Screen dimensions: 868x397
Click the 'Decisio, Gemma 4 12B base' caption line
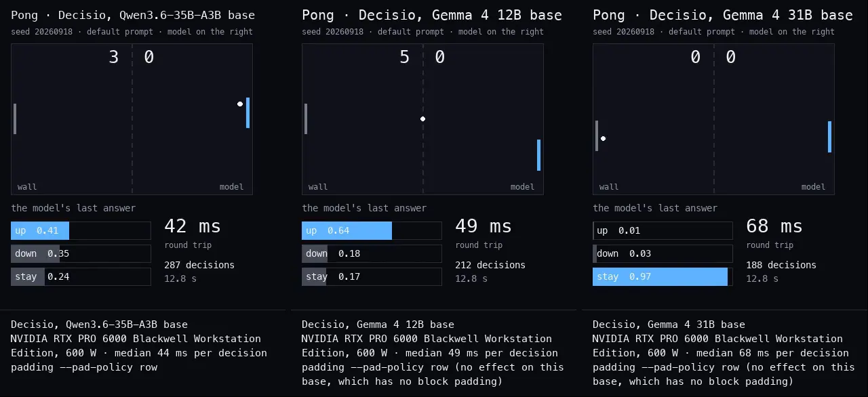[x=378, y=325]
